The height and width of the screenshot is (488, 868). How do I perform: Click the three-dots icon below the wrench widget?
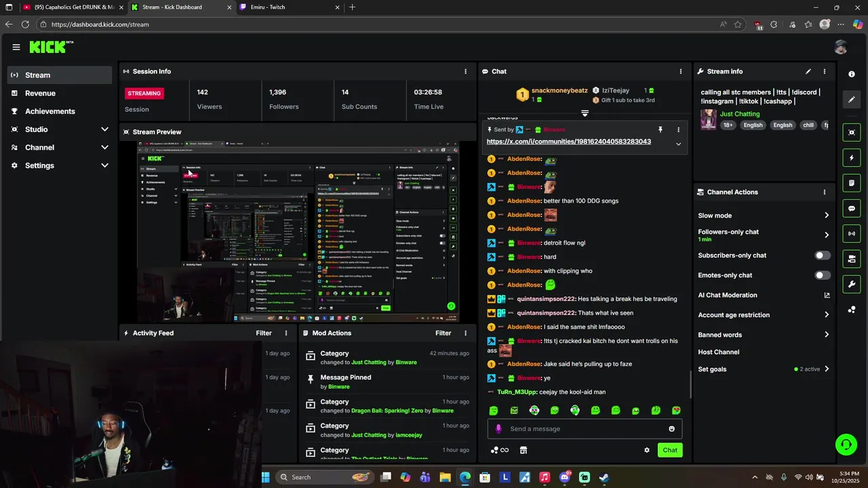pos(852,310)
